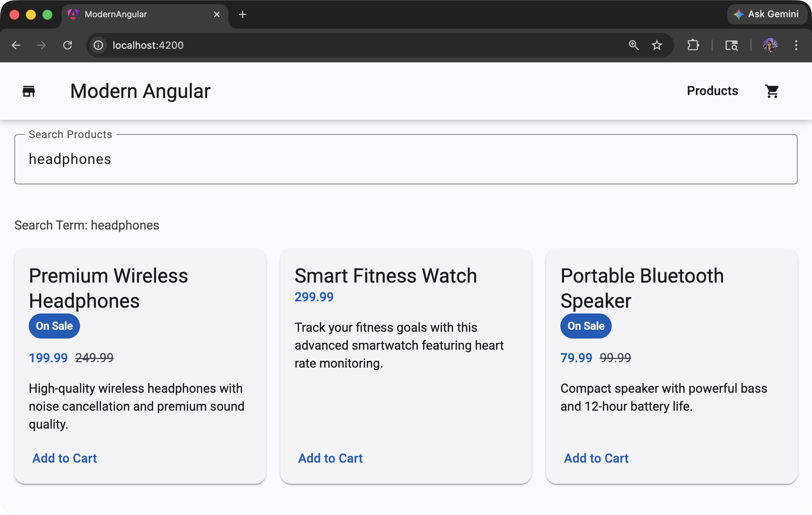
Task: Open the Extensions puzzle icon
Action: pyautogui.click(x=693, y=45)
